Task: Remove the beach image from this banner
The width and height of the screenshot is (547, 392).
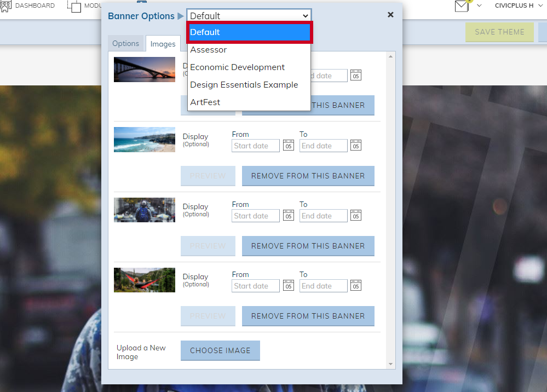Action: (x=308, y=176)
